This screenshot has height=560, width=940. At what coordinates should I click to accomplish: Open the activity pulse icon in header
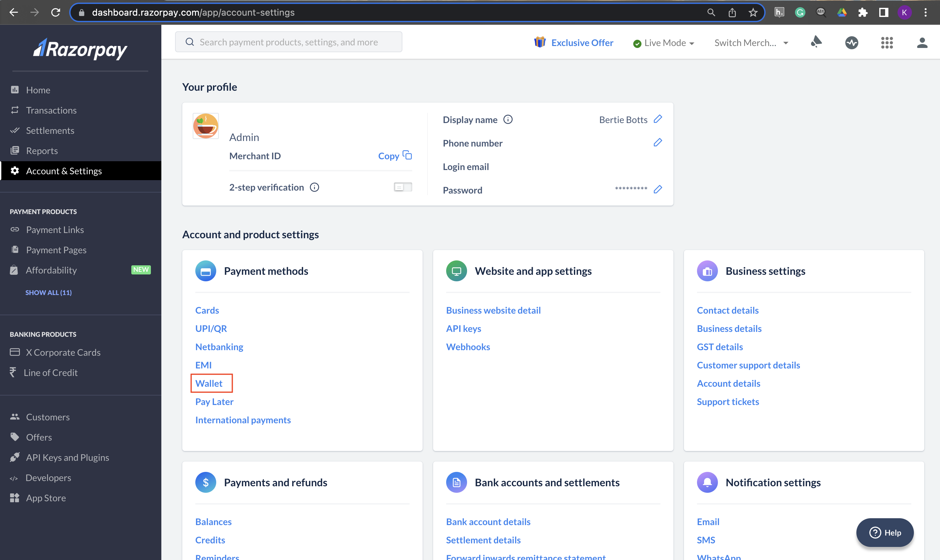point(851,43)
